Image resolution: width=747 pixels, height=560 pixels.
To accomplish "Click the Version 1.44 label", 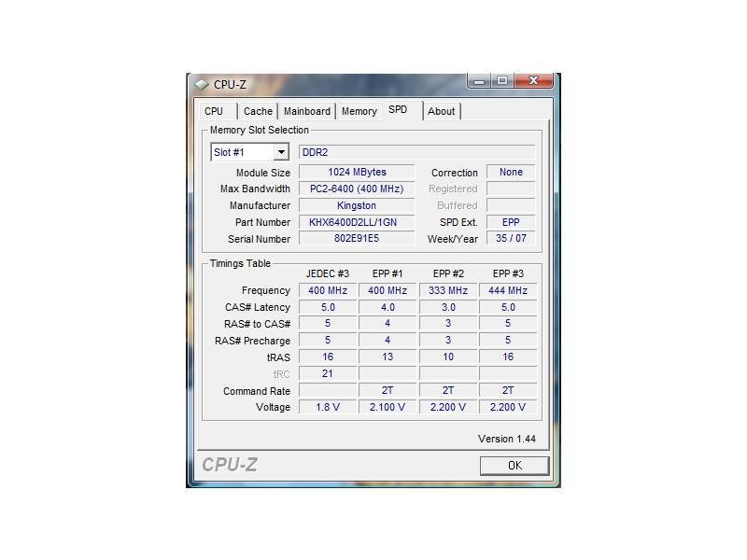I will coord(507,439).
